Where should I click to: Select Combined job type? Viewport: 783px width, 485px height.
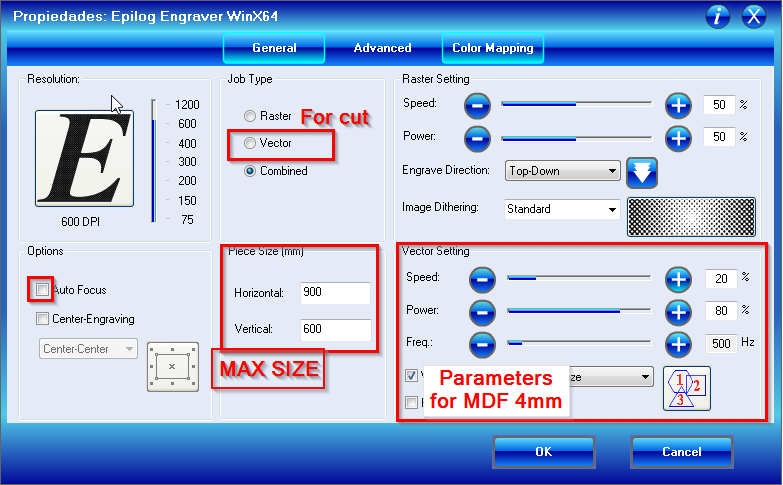coord(250,171)
